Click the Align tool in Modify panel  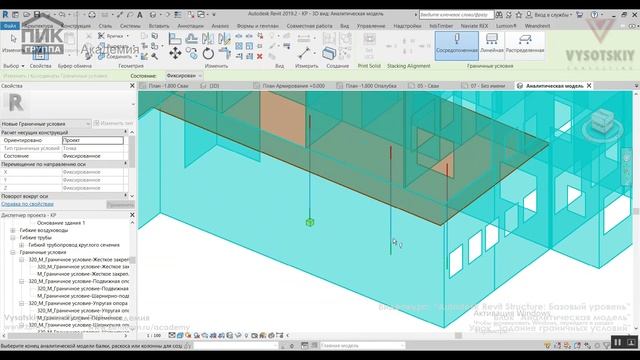175,39
